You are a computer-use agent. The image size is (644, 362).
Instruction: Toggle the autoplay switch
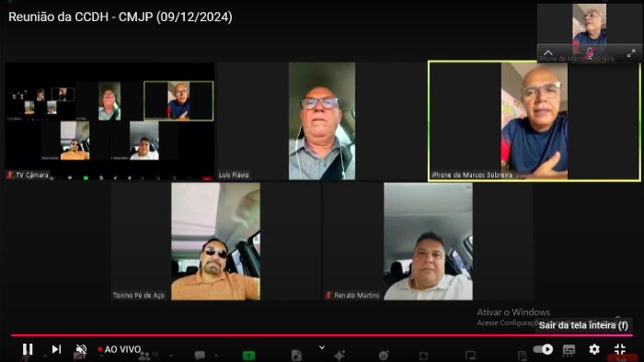coord(543,349)
